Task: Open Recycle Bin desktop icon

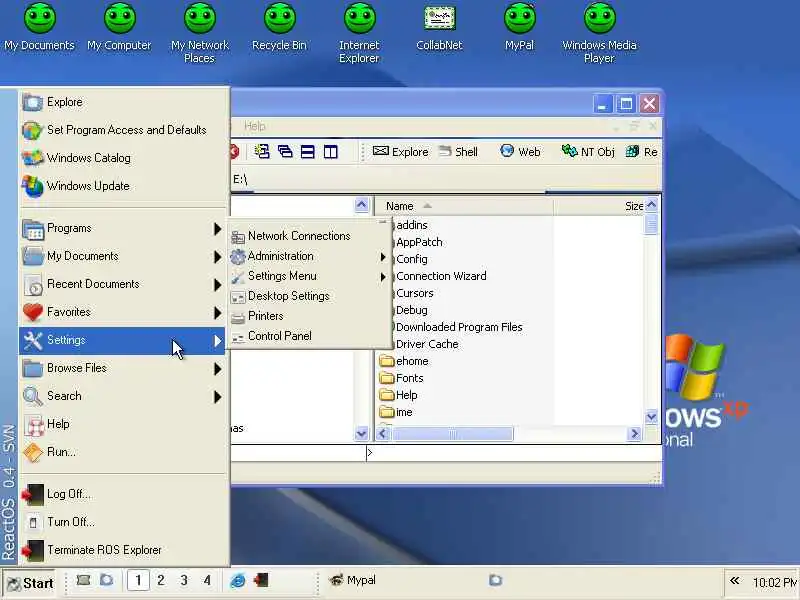Action: tap(279, 27)
